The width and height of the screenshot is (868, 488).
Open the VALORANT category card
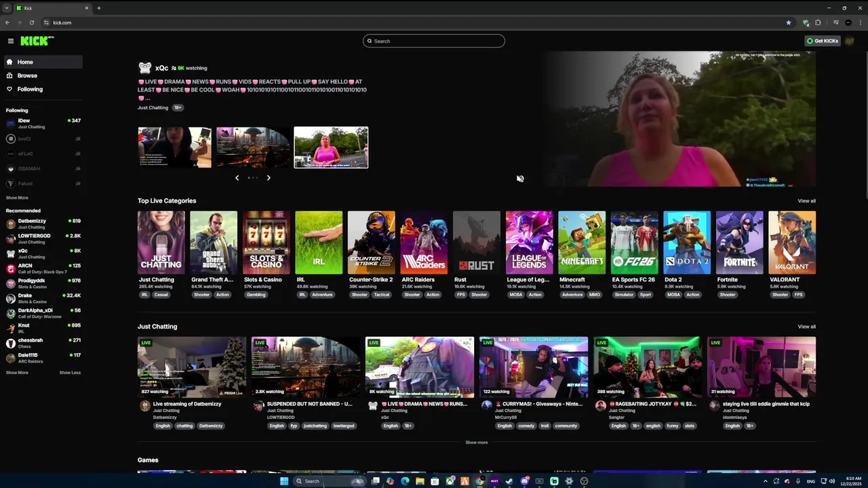pyautogui.click(x=792, y=243)
